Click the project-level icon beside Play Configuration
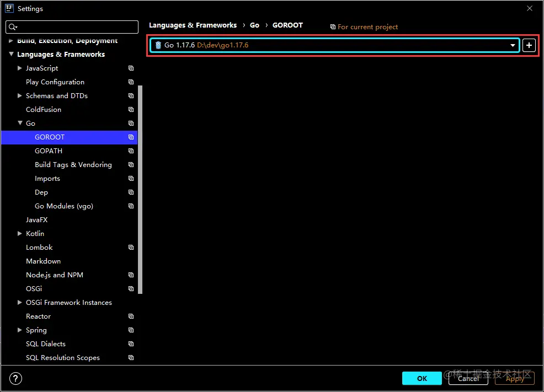The height and width of the screenshot is (392, 544). point(131,82)
